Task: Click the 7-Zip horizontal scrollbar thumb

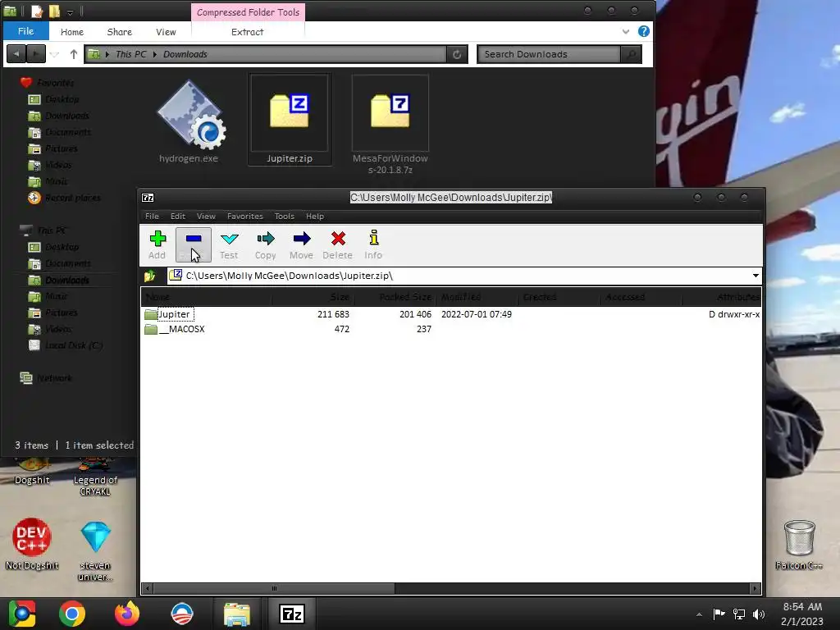Action: pyautogui.click(x=274, y=589)
